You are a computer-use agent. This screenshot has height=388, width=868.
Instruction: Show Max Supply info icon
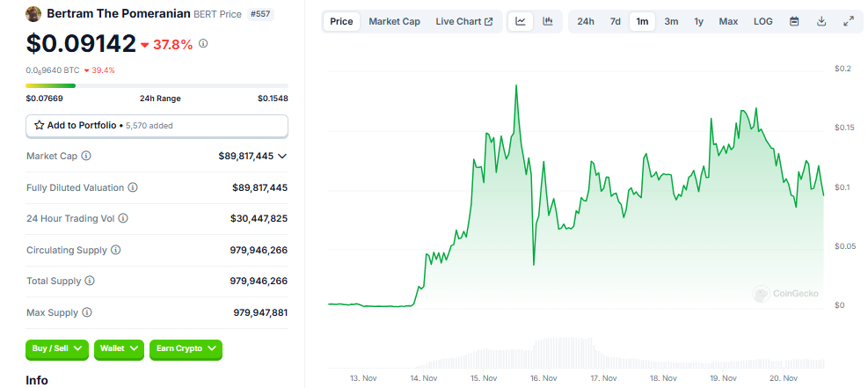point(87,312)
